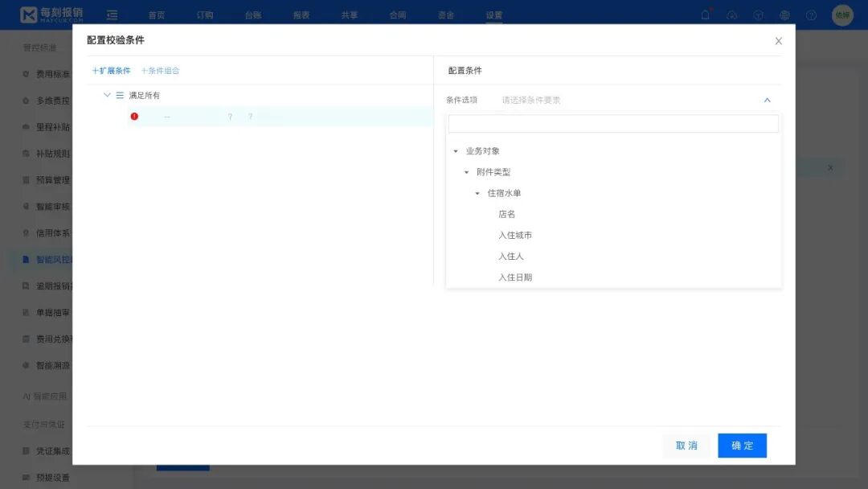Collapse the 附件类型 tree node
The image size is (868, 489).
(x=466, y=172)
